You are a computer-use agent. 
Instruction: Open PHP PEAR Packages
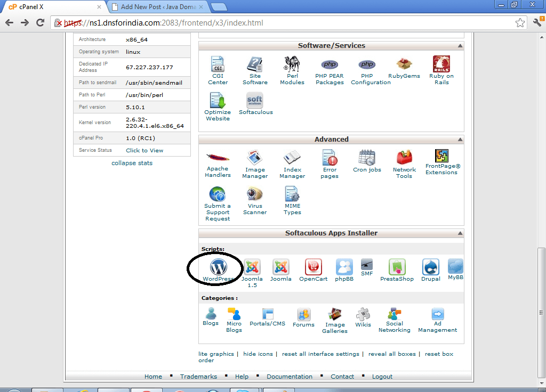click(330, 71)
